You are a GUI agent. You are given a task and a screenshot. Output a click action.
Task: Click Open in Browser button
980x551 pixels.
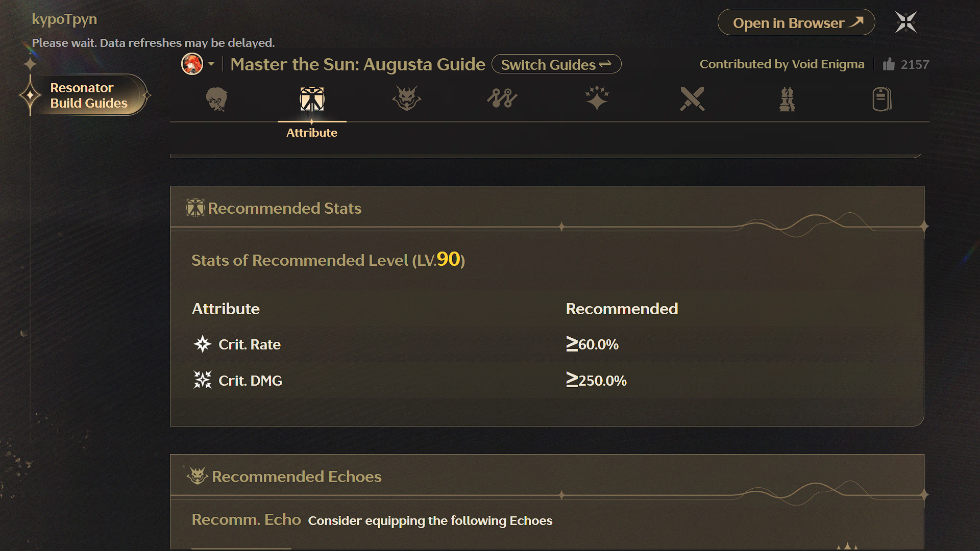click(796, 22)
